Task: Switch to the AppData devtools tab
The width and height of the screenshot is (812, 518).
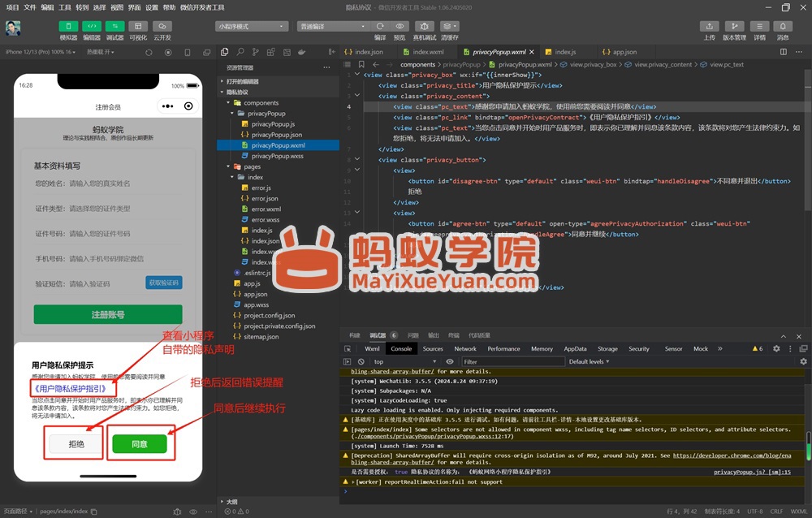Action: [575, 349]
